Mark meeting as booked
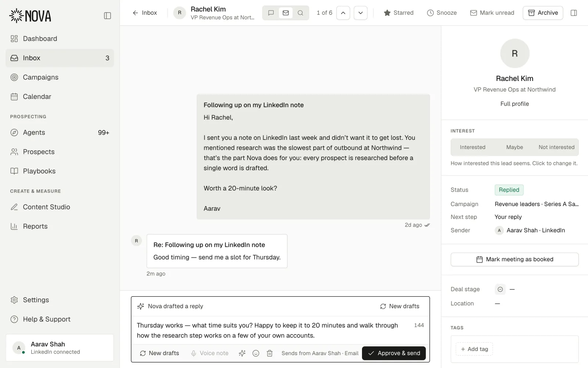Screen dimensions: 588x368 coord(514,259)
